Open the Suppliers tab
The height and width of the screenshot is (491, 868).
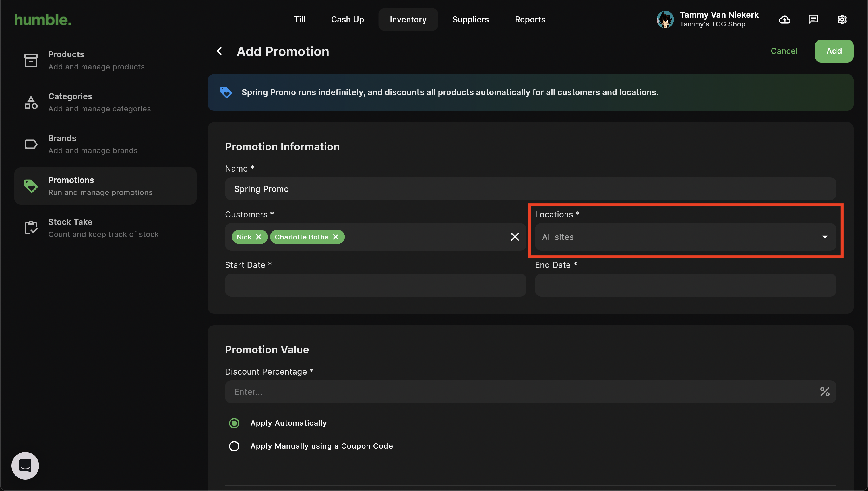click(x=470, y=20)
